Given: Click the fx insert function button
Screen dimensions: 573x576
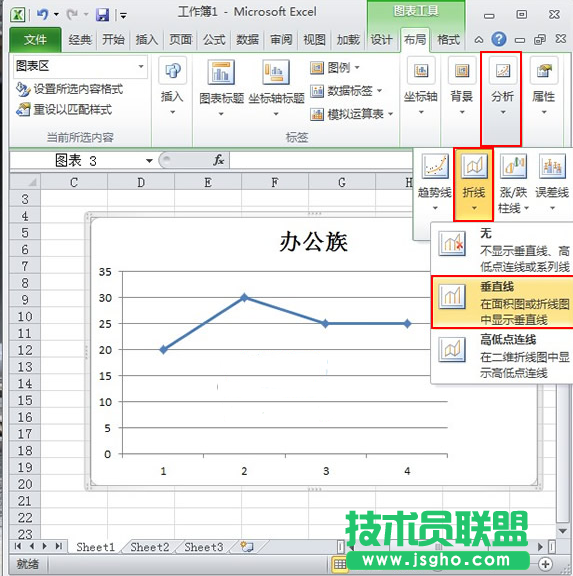Looking at the screenshot, I should coord(219,160).
